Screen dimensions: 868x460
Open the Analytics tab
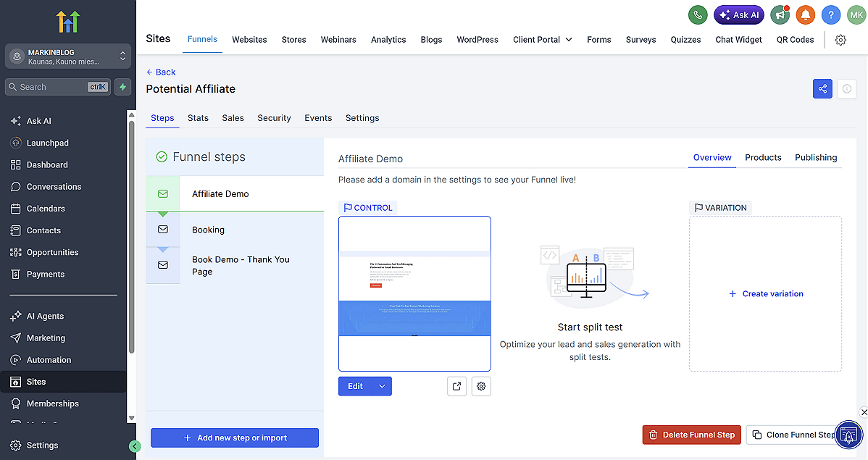click(x=388, y=40)
